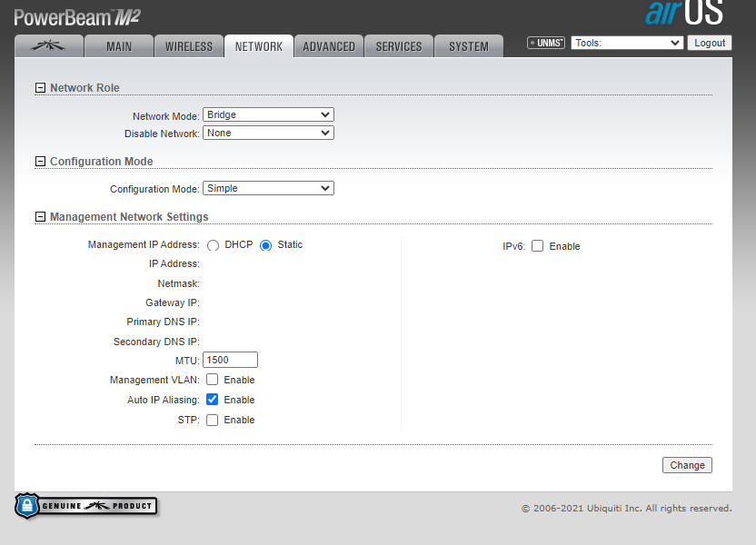Click the PowerBeam M2 logo
The image size is (756, 545).
[x=77, y=18]
